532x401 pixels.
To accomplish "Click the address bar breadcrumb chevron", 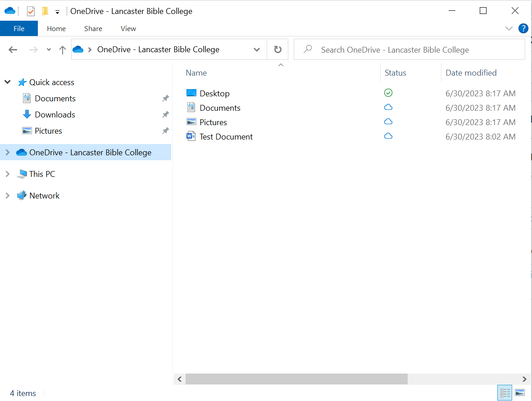I will pyautogui.click(x=90, y=50).
